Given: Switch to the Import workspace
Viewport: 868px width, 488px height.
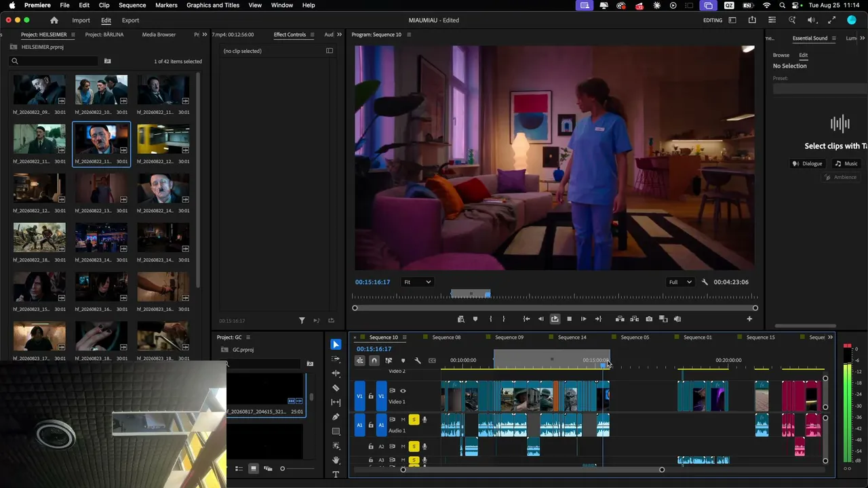Looking at the screenshot, I should pyautogui.click(x=81, y=20).
